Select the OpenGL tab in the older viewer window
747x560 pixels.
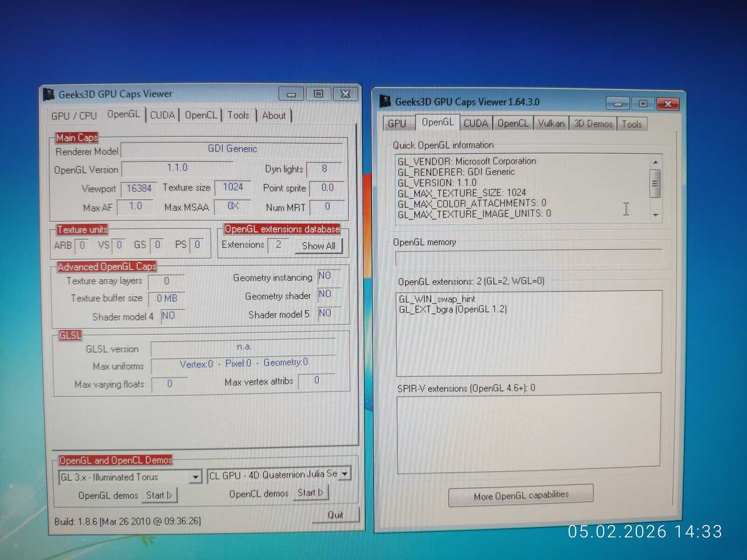[123, 114]
